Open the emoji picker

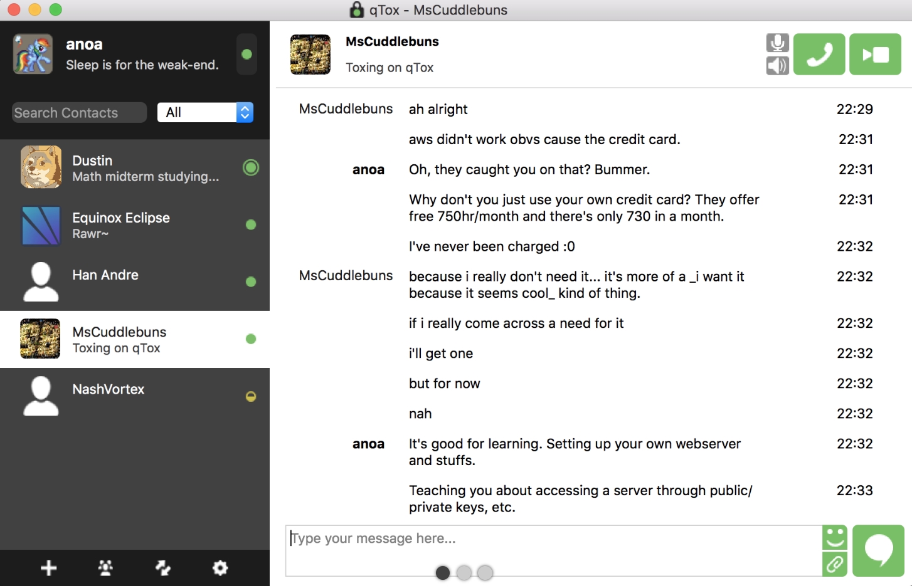(835, 537)
